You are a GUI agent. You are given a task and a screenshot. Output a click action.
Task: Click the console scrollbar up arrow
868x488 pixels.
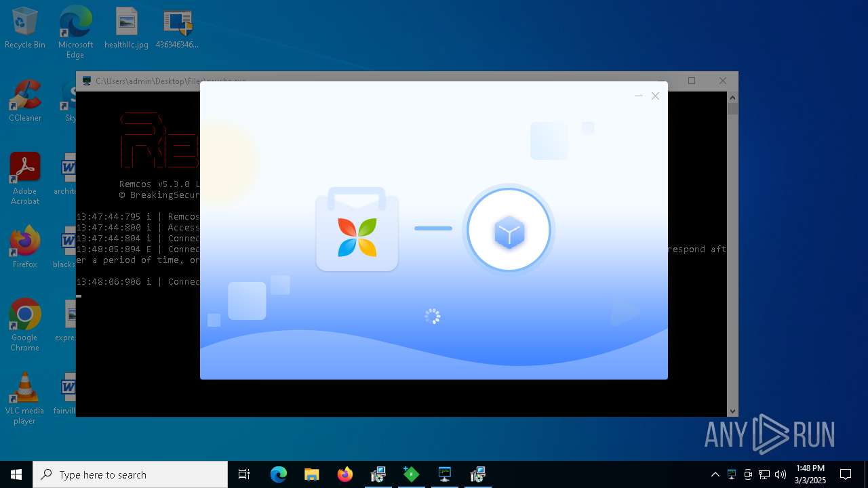(x=732, y=97)
